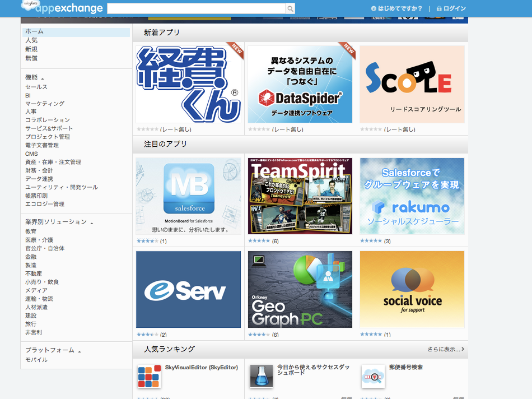Open the 小売り・飲食 industry link
532x399 pixels.
click(x=42, y=282)
